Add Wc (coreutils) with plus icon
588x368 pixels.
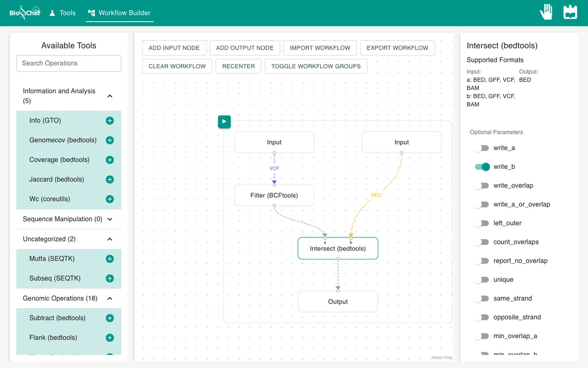click(110, 199)
